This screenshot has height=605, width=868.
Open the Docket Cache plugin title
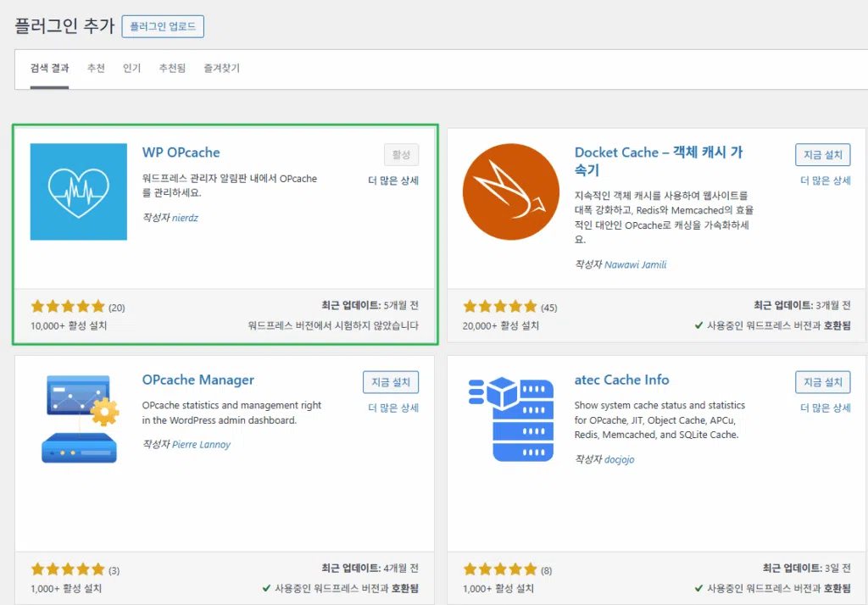pos(658,160)
